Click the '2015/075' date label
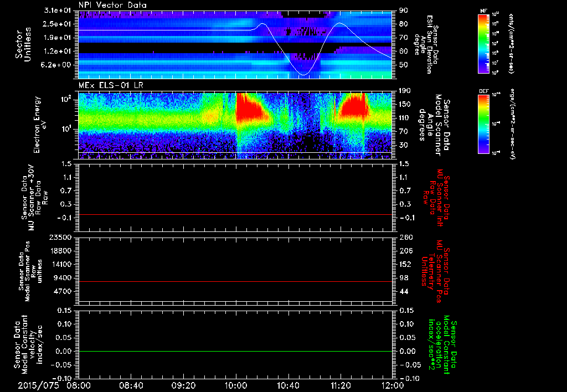567x392 pixels. pyautogui.click(x=38, y=385)
